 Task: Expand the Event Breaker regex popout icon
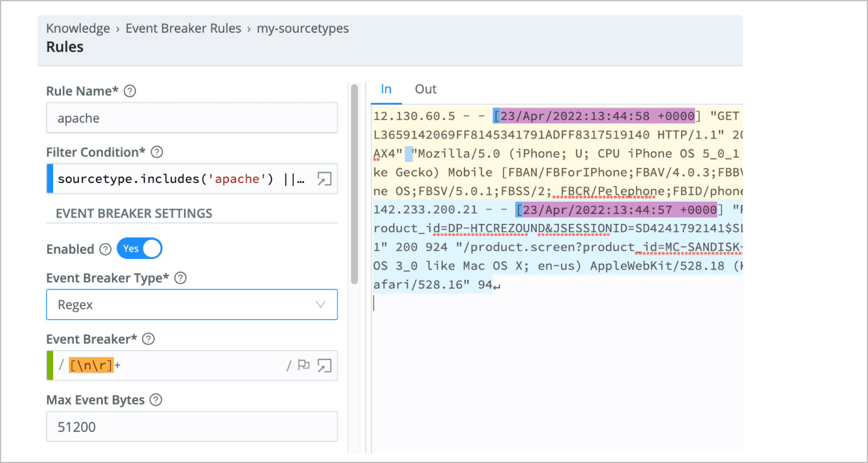325,365
